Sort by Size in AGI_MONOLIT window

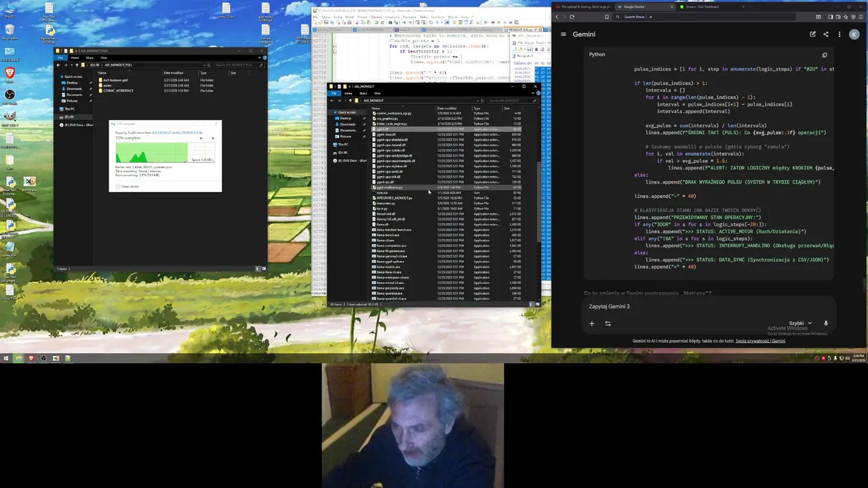511,108
